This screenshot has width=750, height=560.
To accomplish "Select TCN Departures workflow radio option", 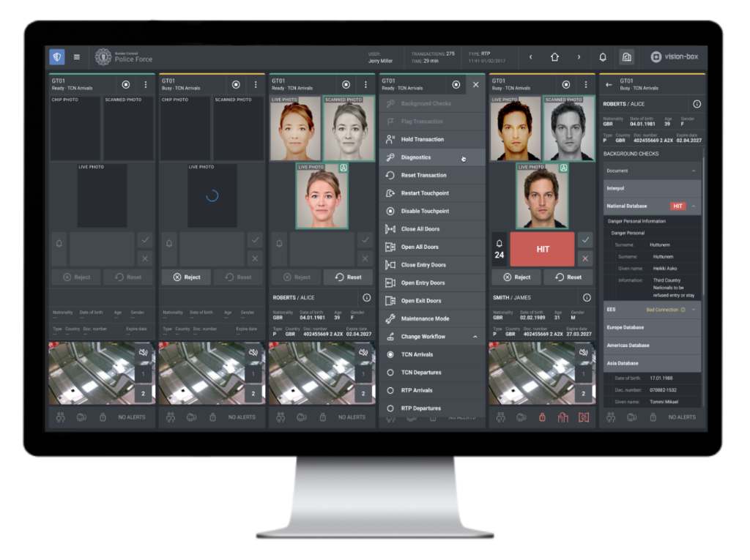I will point(390,373).
